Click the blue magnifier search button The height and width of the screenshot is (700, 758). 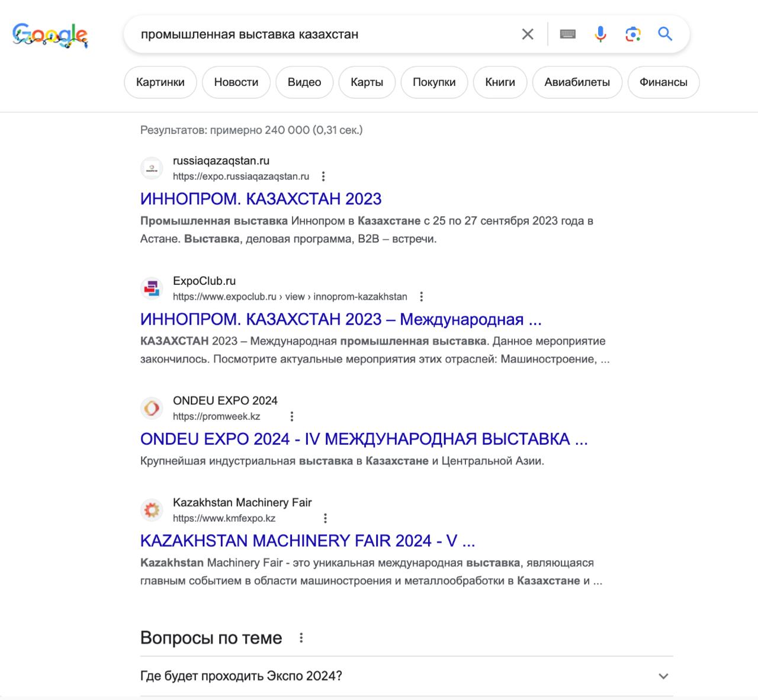pos(665,34)
